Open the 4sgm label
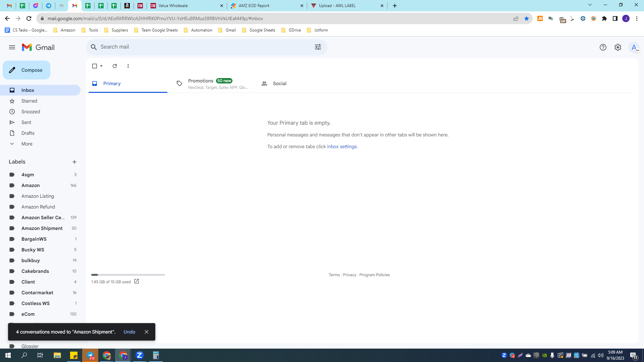Viewport: 644px width, 362px height. coord(40,175)
